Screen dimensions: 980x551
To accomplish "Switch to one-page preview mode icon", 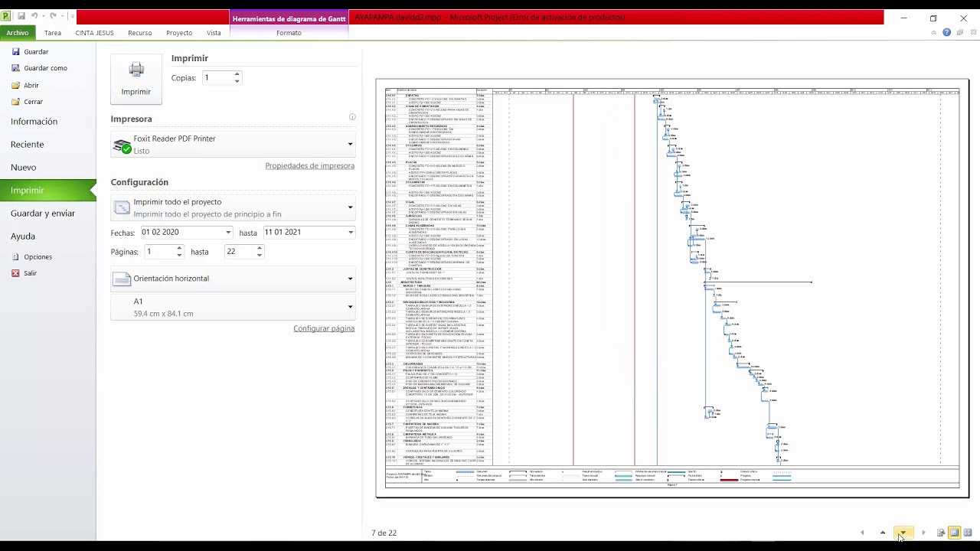I will (x=954, y=533).
